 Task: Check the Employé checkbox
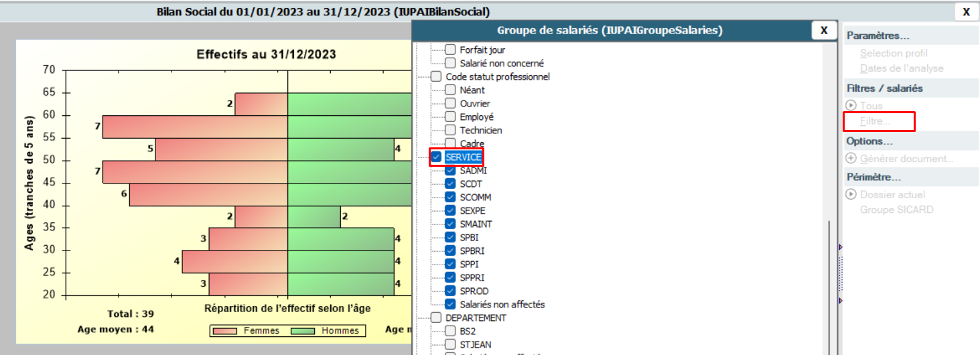pyautogui.click(x=450, y=117)
